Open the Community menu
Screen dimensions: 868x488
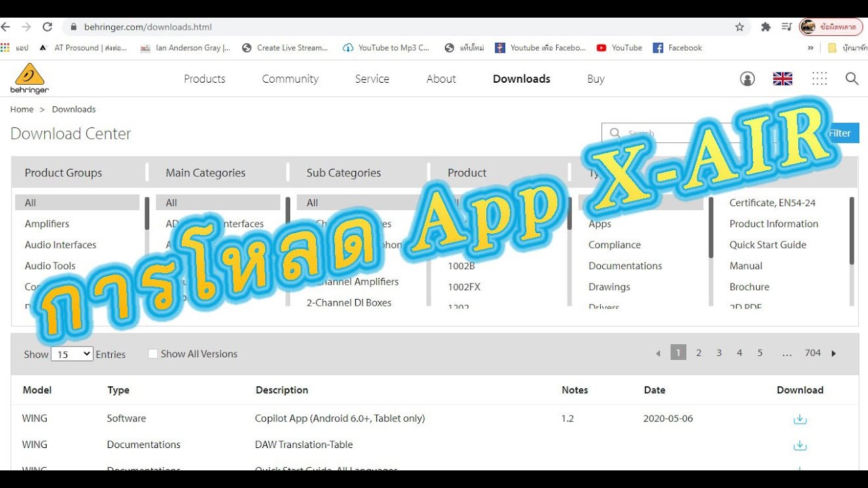point(290,79)
